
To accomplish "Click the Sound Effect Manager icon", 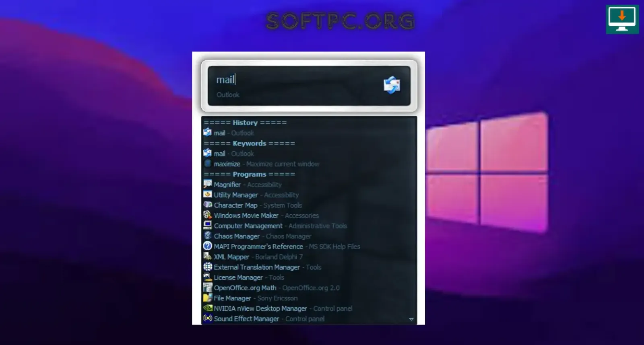I will [x=208, y=318].
